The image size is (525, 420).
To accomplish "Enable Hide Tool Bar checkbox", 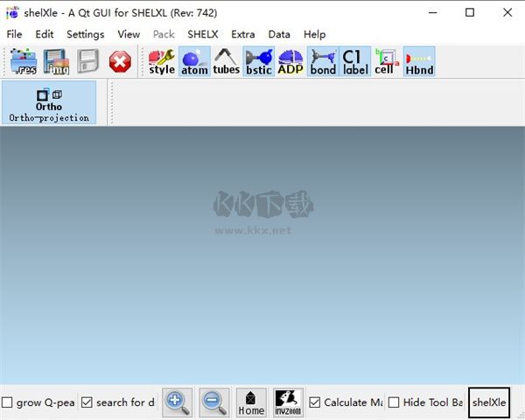I will coord(394,402).
